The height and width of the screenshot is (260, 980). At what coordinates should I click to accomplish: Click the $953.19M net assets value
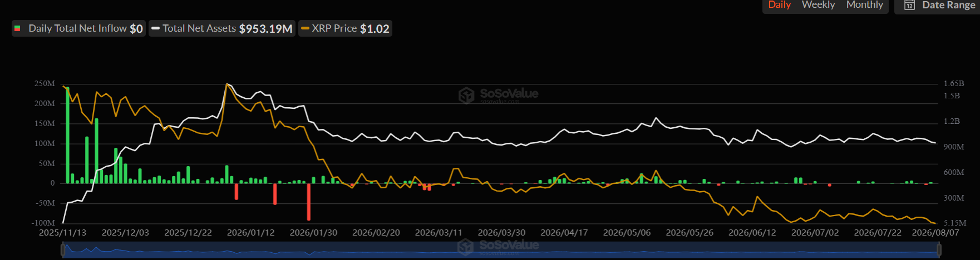coord(265,29)
